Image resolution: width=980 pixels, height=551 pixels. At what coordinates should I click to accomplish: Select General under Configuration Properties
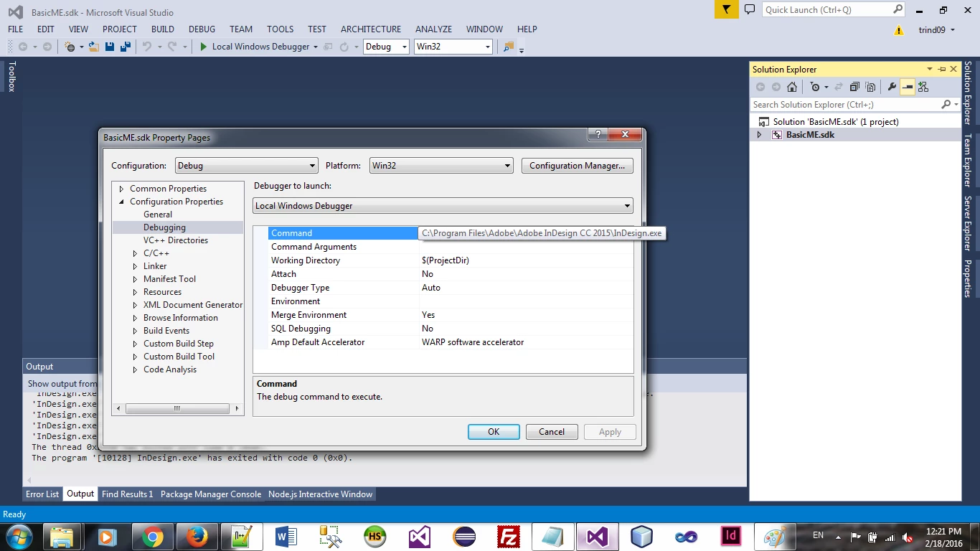158,215
